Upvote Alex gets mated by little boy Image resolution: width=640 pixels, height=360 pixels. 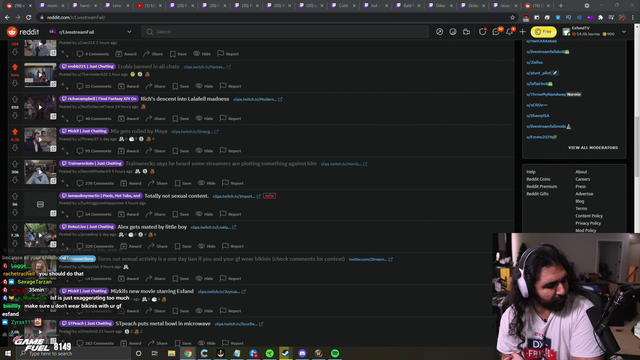pos(15,227)
